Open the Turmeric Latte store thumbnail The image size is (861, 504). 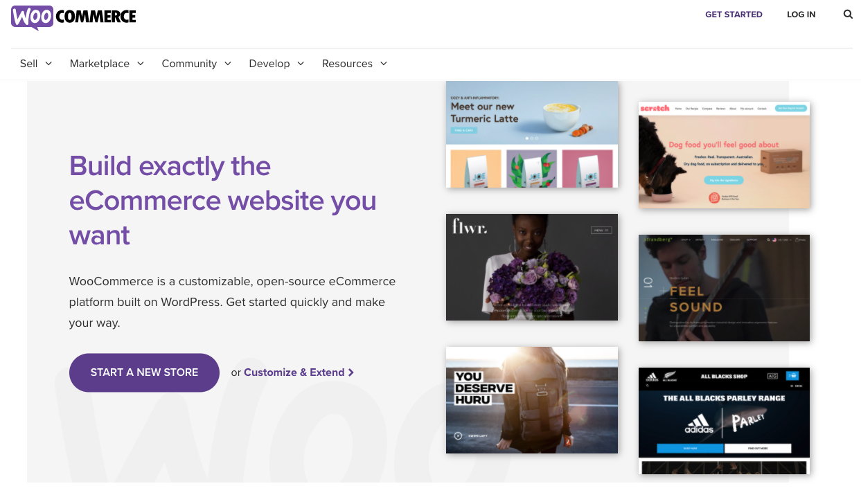coord(532,134)
